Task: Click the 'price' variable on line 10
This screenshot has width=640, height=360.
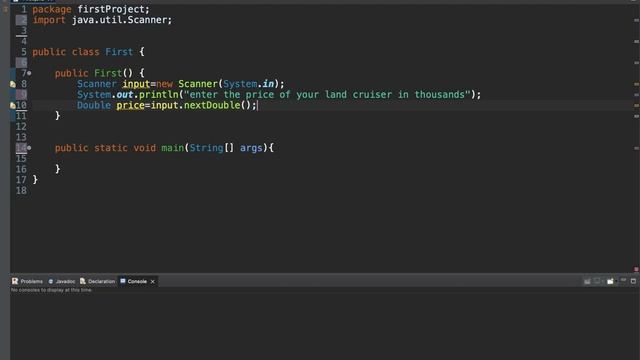Action: click(x=130, y=105)
